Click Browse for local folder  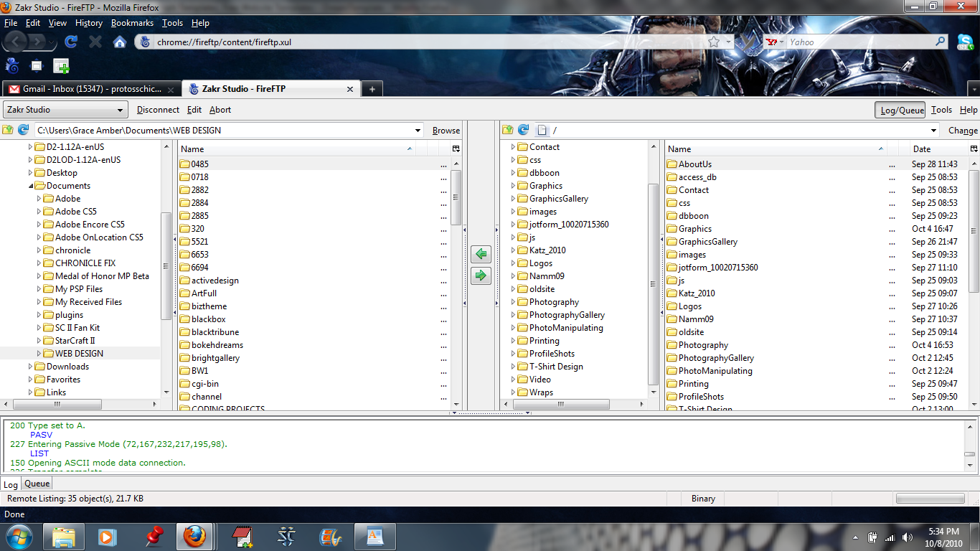coord(446,131)
